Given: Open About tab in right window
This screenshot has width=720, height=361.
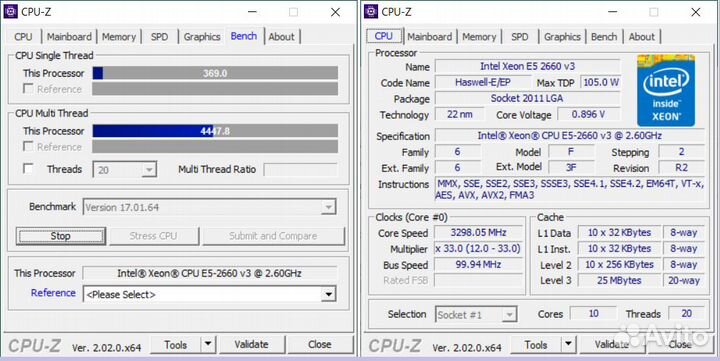Looking at the screenshot, I should (x=641, y=37).
